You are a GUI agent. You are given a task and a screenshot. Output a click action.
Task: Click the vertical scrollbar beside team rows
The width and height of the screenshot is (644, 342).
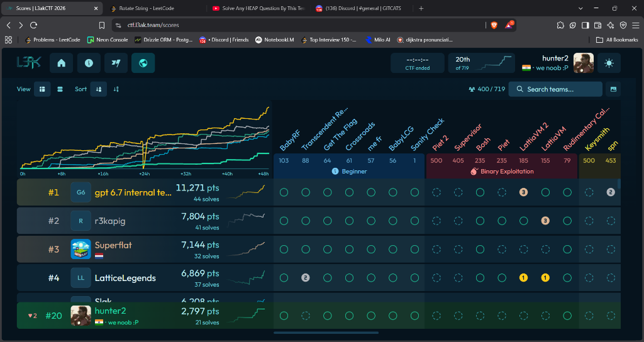tap(619, 184)
